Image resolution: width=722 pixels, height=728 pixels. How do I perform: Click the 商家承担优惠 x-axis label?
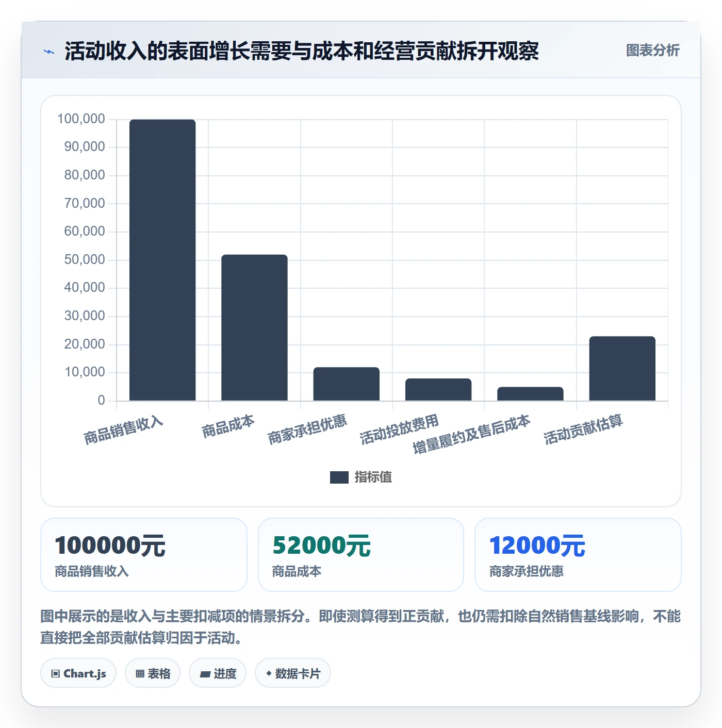pos(307,429)
